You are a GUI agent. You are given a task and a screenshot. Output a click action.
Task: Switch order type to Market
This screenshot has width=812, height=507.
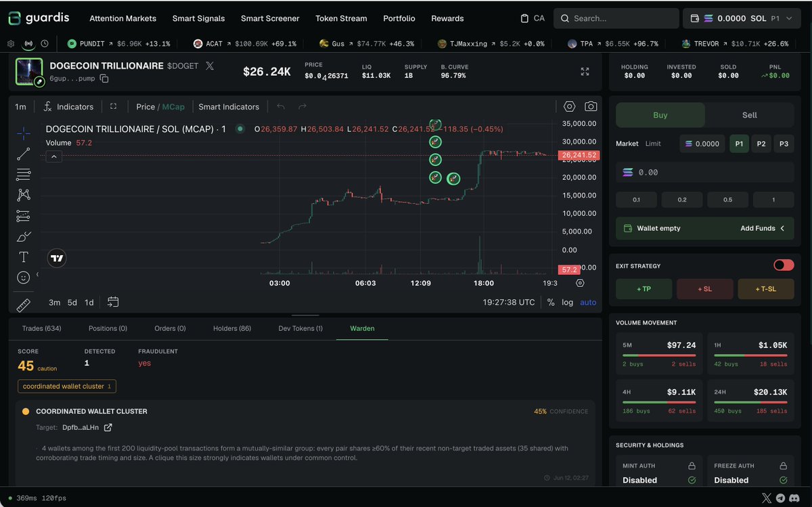pos(627,144)
